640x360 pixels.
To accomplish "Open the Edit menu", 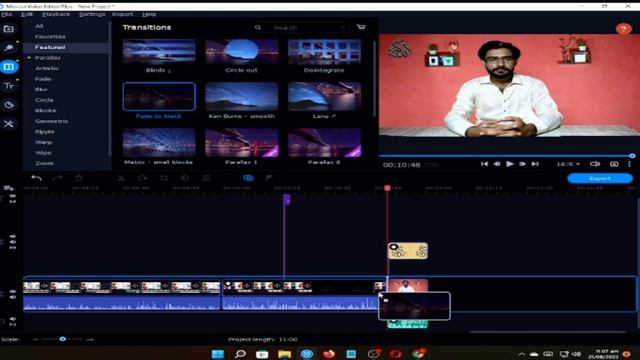I will click(27, 14).
